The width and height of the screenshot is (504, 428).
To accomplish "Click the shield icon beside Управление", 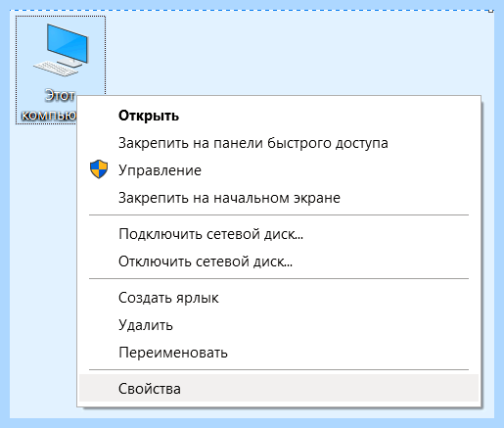I will (x=99, y=169).
